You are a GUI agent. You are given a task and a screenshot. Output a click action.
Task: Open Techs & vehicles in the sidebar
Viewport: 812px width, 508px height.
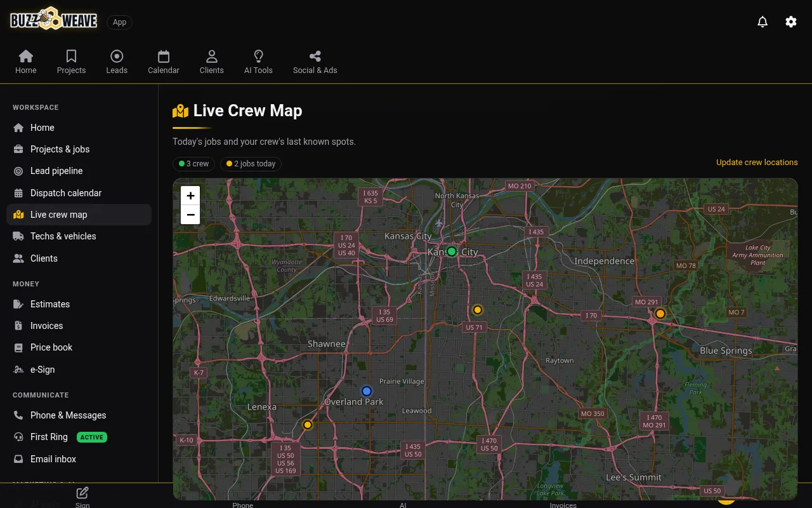(x=79, y=236)
